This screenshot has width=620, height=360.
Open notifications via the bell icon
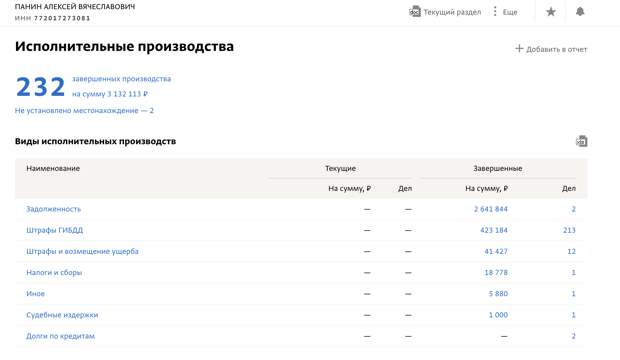click(580, 12)
